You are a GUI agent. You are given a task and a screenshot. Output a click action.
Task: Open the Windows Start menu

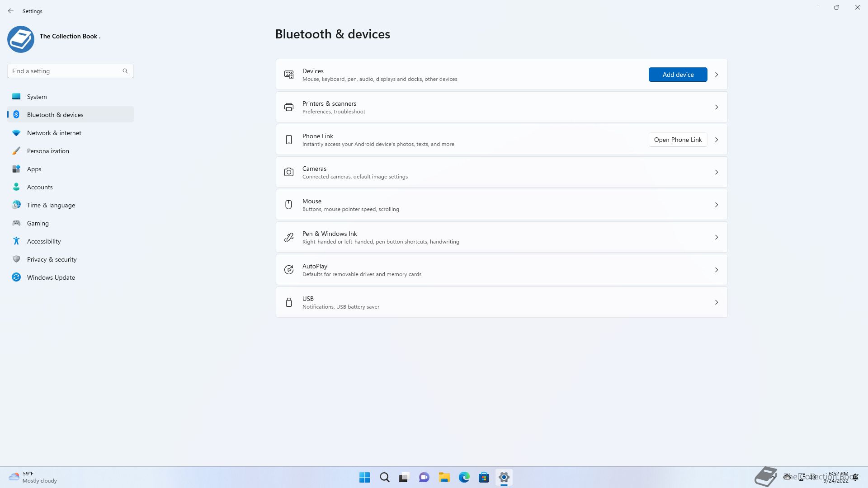[x=364, y=477]
